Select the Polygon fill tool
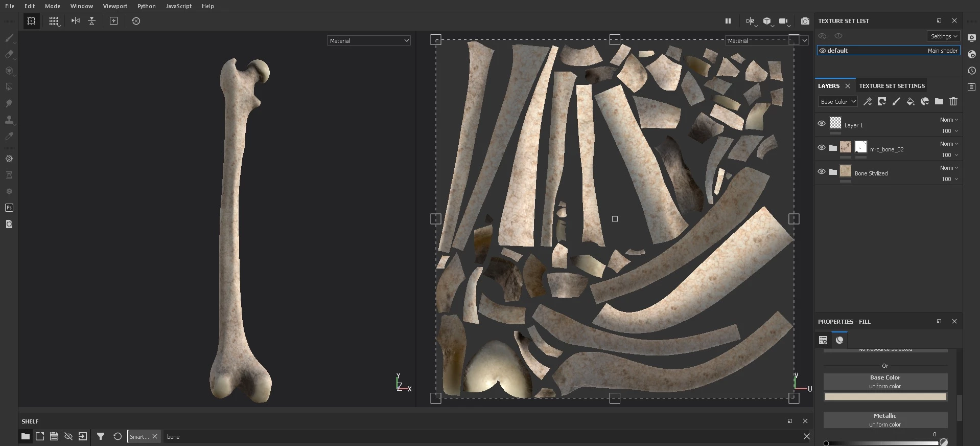The width and height of the screenshot is (980, 446). (9, 87)
